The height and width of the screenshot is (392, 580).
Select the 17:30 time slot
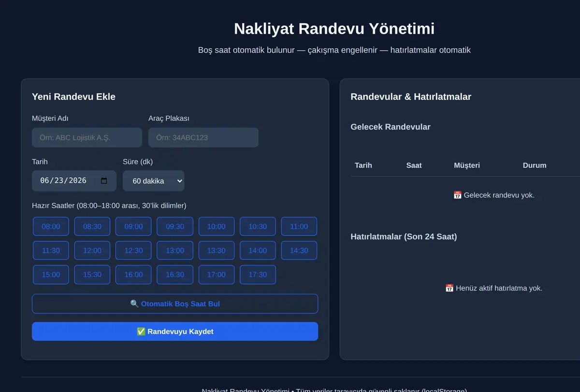[258, 275]
